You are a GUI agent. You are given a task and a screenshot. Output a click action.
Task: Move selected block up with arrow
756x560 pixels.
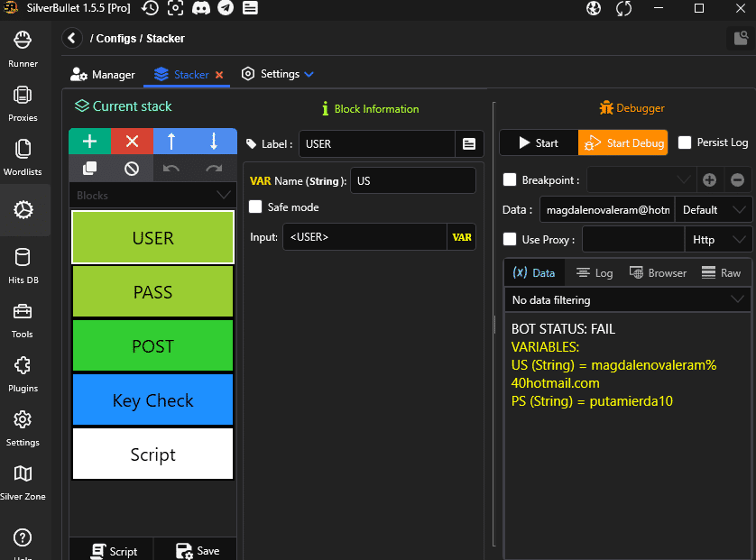[173, 142]
